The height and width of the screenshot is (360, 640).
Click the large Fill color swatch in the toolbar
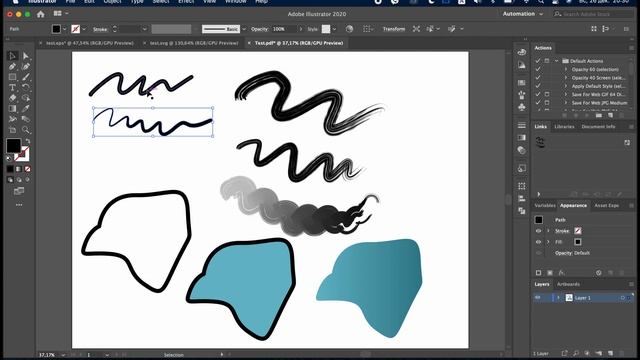[x=13, y=145]
